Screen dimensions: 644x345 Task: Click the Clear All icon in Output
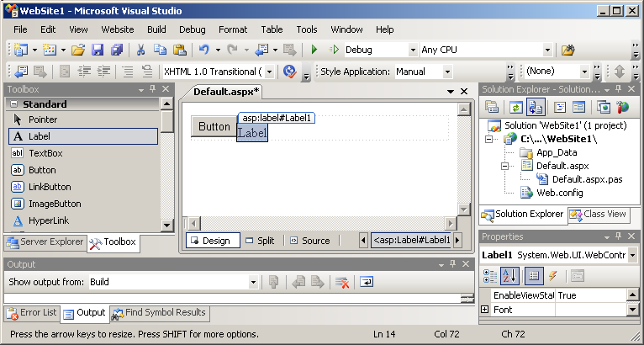341,282
